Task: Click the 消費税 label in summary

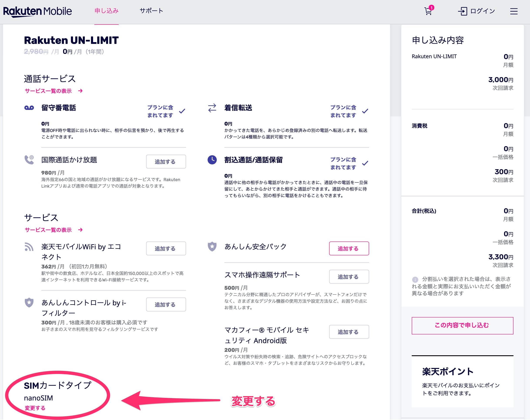Action: [x=419, y=126]
